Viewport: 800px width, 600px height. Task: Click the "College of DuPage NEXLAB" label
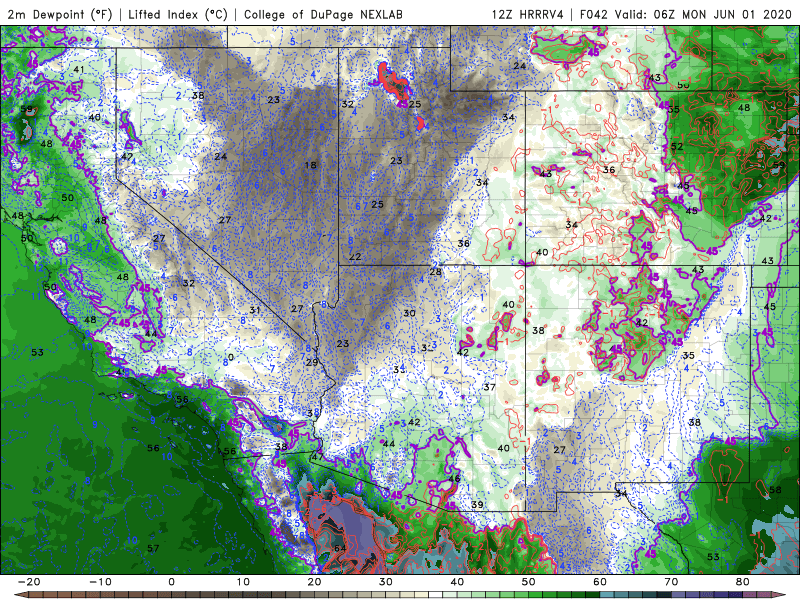(x=323, y=14)
